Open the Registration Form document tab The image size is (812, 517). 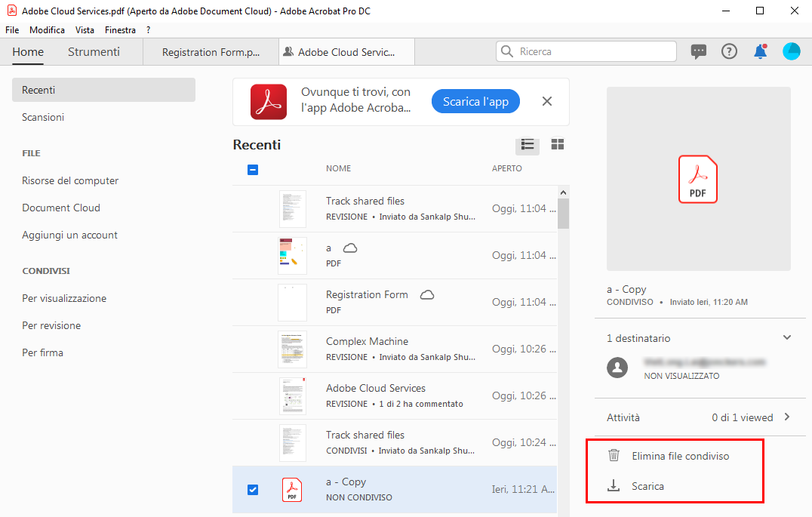tap(211, 52)
